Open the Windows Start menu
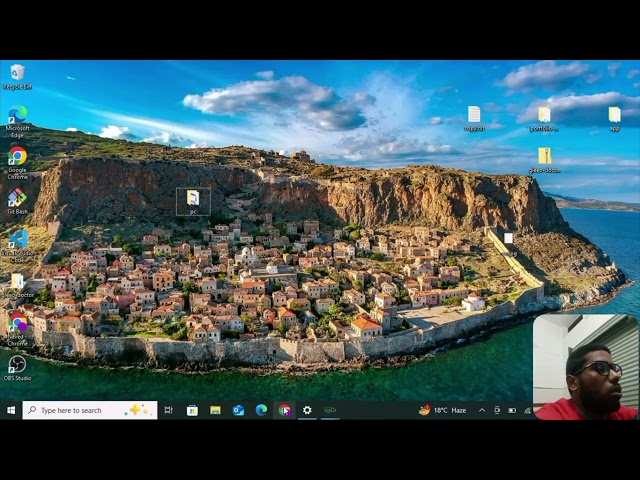 [11, 410]
